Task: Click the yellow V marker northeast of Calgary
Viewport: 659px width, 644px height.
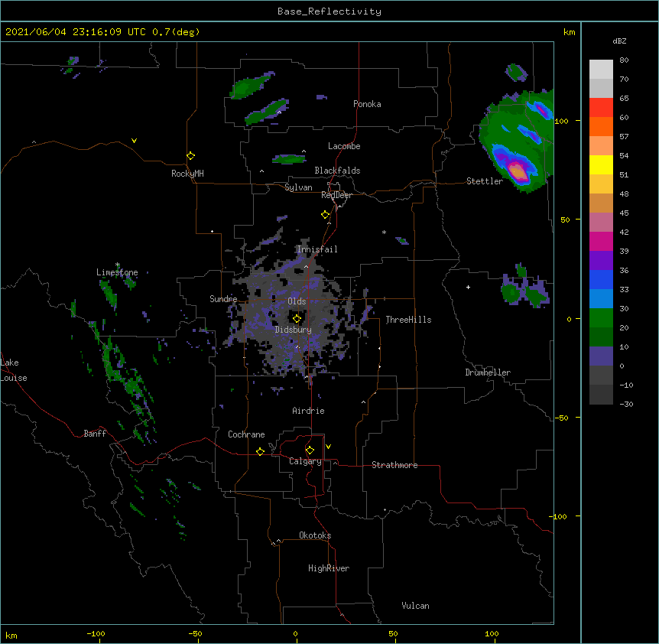Action: tap(328, 447)
